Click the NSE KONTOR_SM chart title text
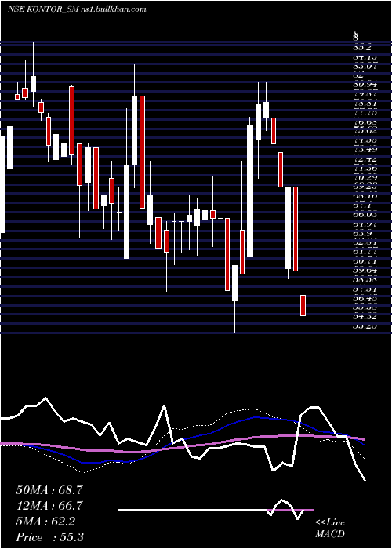Image resolution: width=392 pixels, height=549 pixels. 76,9
